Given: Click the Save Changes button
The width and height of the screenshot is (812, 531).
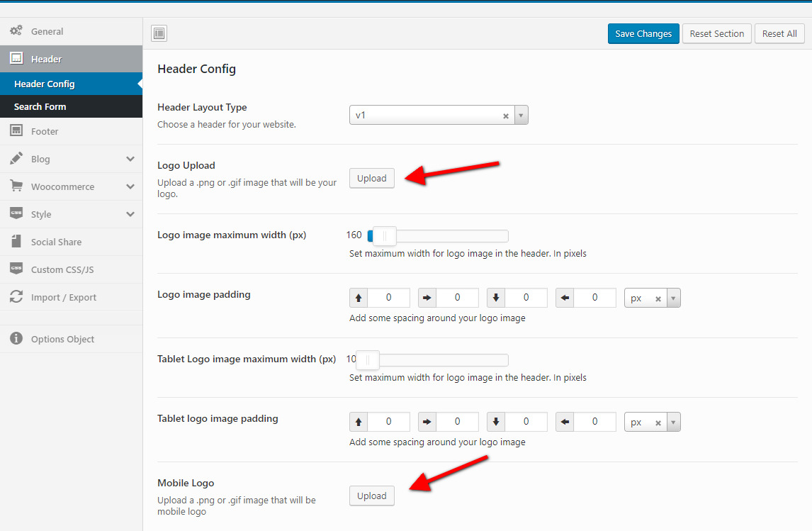Looking at the screenshot, I should click(643, 33).
